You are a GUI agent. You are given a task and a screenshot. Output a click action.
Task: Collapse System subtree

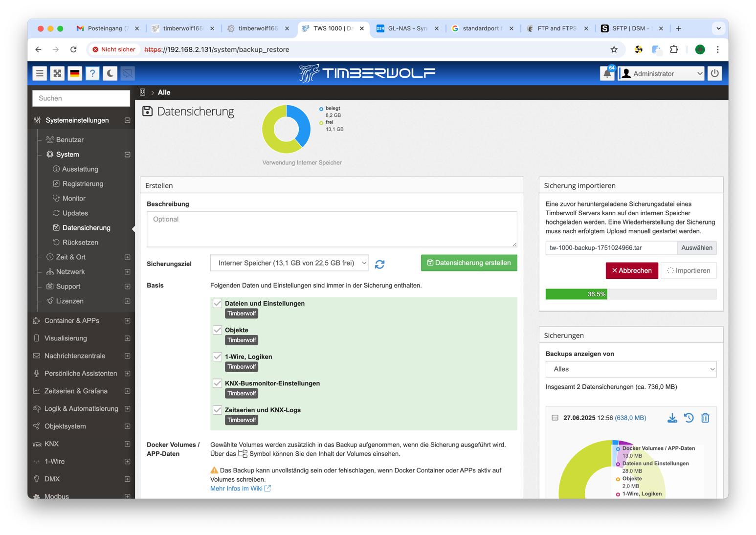pos(128,155)
